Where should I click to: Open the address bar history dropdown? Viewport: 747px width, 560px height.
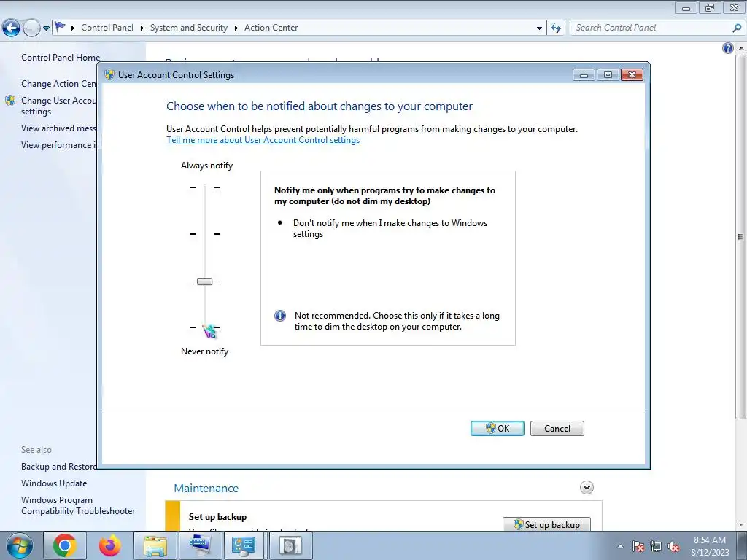(539, 28)
